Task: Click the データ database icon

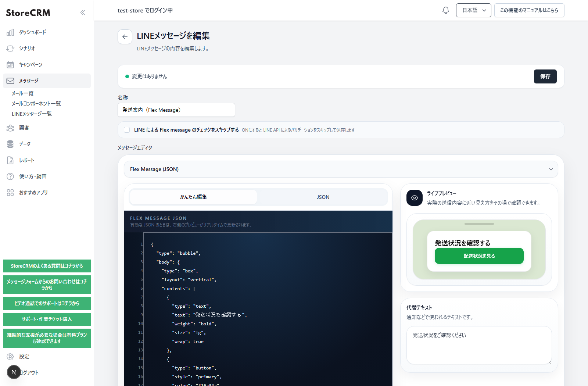Action: tap(10, 144)
